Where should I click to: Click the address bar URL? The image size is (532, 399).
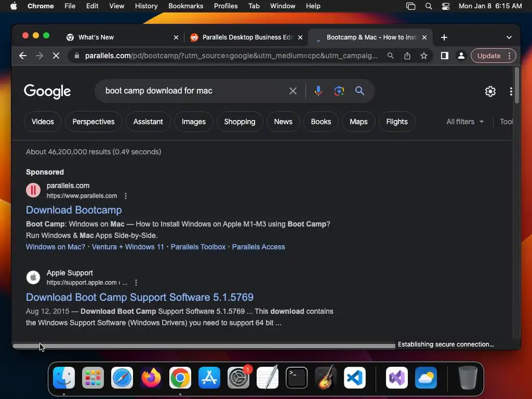pos(231,56)
